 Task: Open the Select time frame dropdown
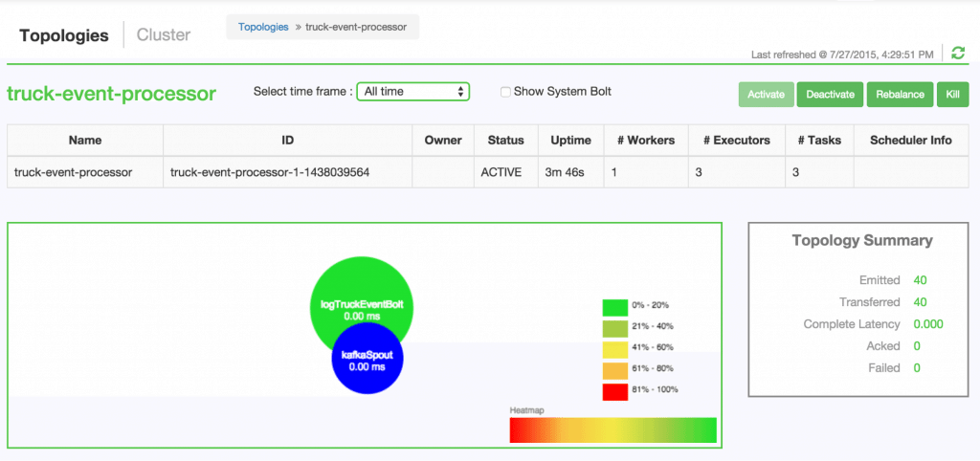[412, 92]
